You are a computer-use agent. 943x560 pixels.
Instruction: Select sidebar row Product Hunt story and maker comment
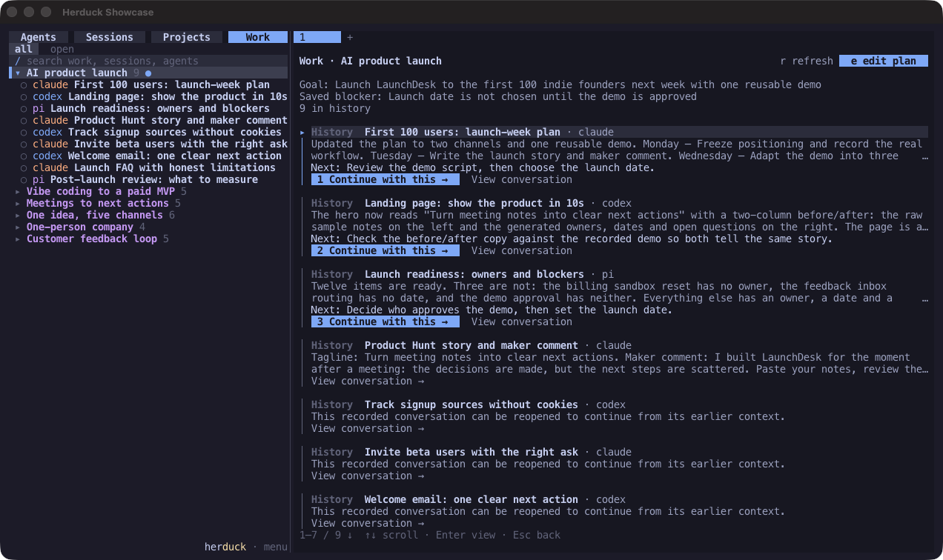[x=148, y=120]
